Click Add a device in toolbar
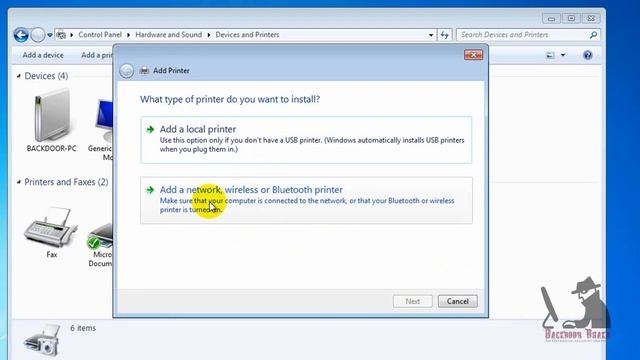640x360 pixels. tap(43, 55)
